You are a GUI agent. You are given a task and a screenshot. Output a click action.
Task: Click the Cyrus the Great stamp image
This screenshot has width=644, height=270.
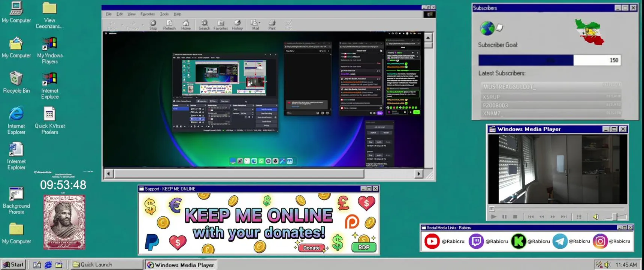tap(64, 222)
